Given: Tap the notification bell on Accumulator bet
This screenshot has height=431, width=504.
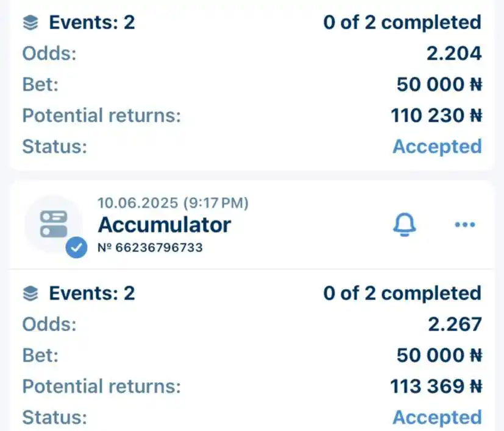Looking at the screenshot, I should point(404,225).
